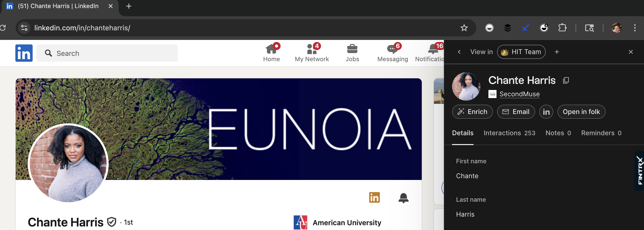The image size is (644, 230).
Task: Click the Enrich button
Action: click(x=472, y=112)
